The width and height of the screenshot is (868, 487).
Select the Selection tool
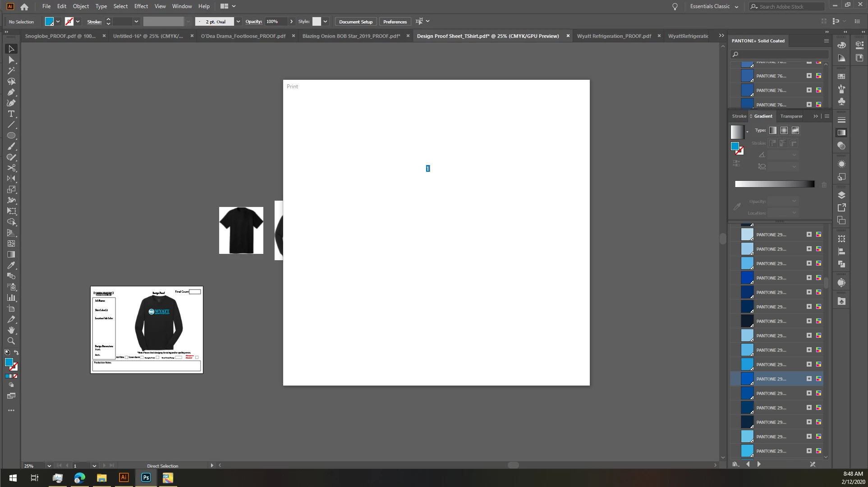tap(11, 49)
